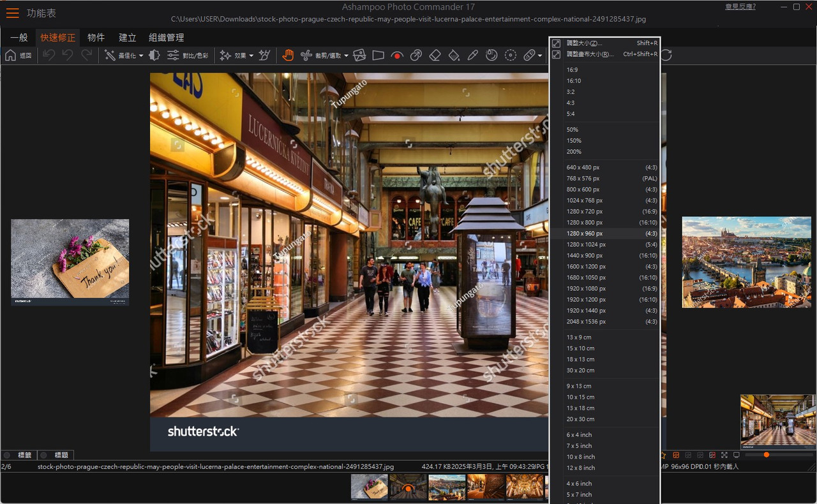Click the rotate arrow icon
Screen dimensions: 817x504
tap(666, 56)
